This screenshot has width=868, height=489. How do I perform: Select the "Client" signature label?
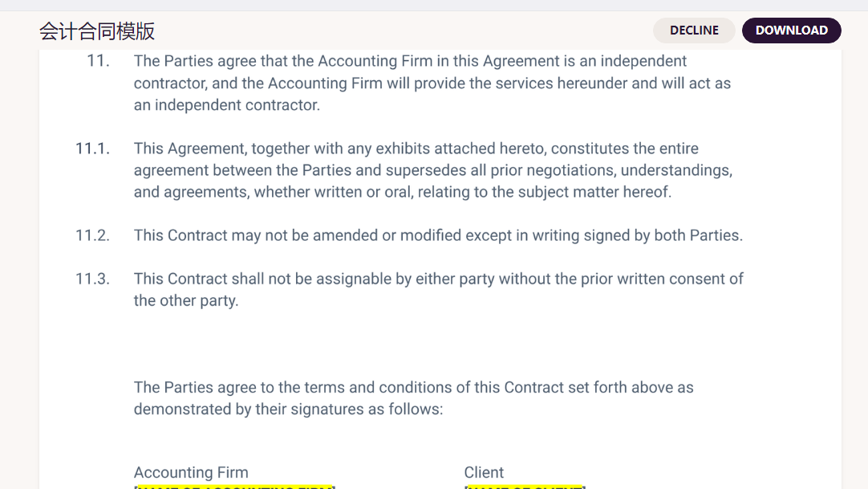(x=484, y=472)
